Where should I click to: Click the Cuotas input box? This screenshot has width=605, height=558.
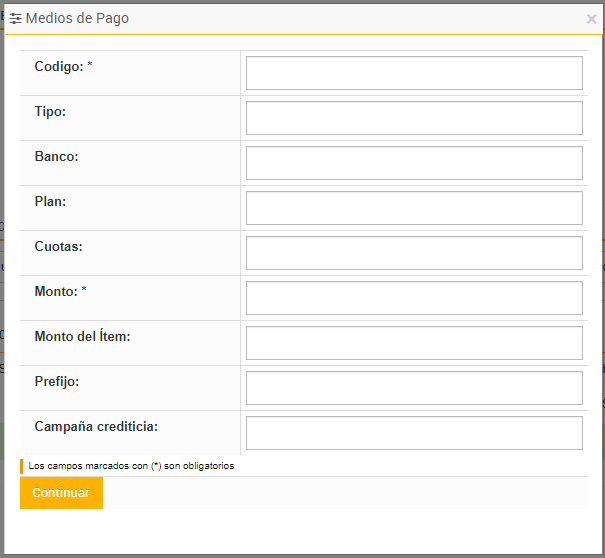click(x=414, y=253)
